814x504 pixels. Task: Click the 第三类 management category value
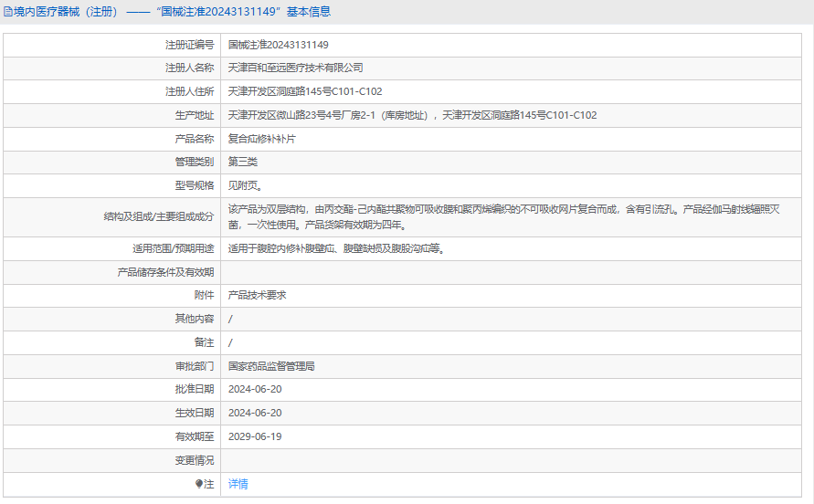(242, 162)
